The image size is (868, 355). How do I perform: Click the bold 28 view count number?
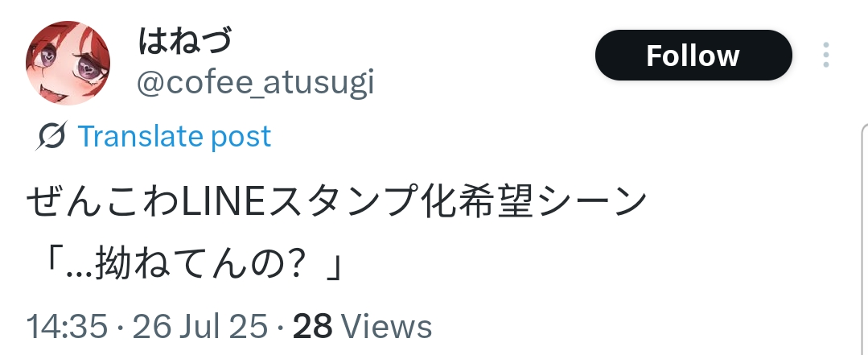[x=312, y=326]
